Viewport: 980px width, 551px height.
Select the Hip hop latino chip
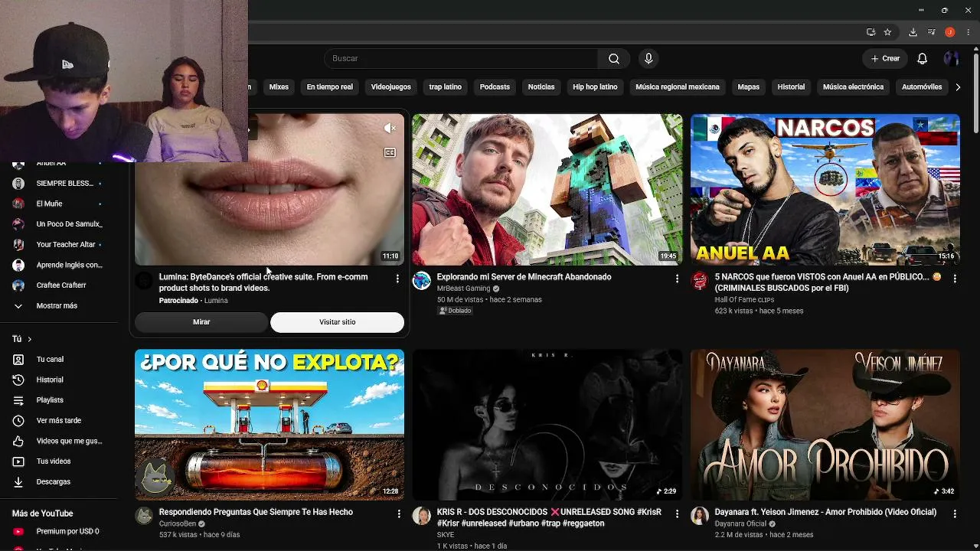[x=595, y=87]
